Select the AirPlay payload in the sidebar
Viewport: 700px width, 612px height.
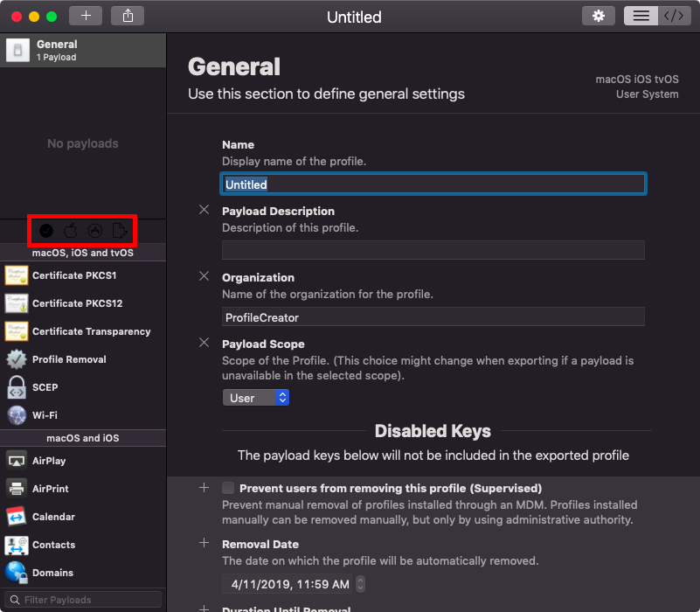[x=17, y=461]
